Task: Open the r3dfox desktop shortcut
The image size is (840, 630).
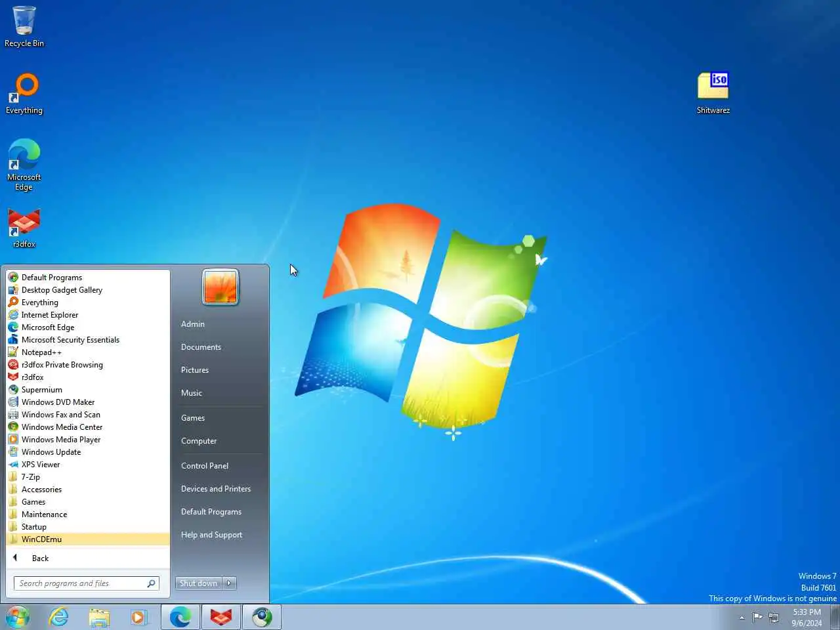Action: (24, 228)
